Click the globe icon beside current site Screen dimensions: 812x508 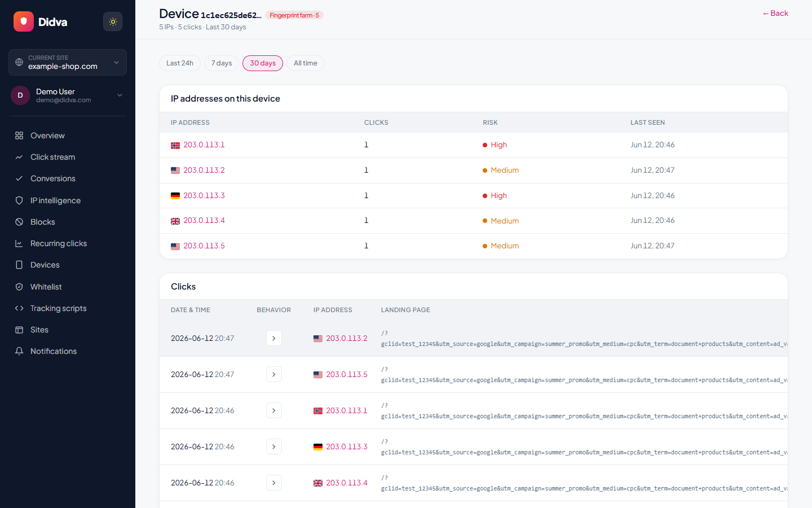click(19, 62)
